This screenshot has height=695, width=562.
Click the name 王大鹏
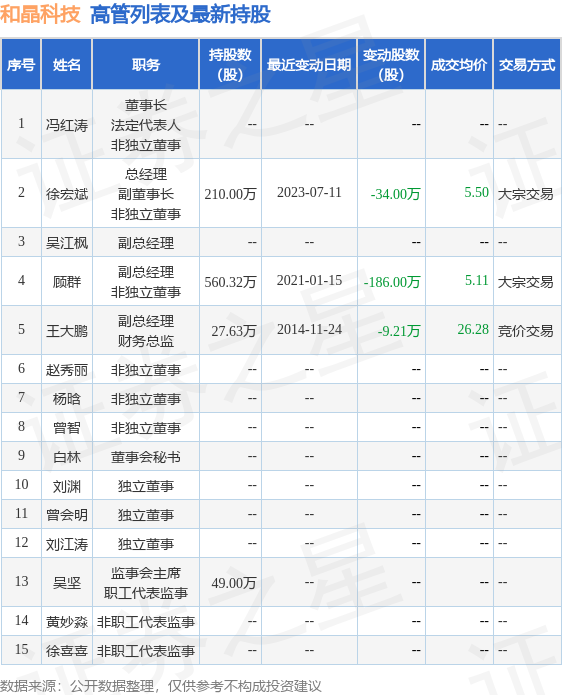tap(67, 331)
